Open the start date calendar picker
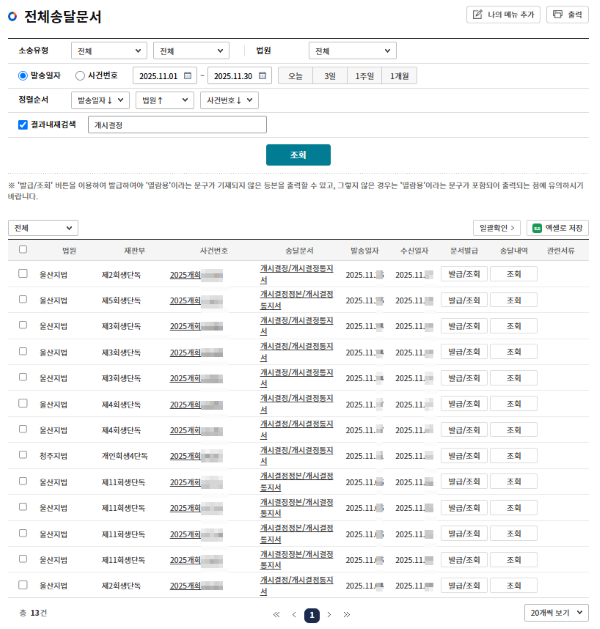 189,75
